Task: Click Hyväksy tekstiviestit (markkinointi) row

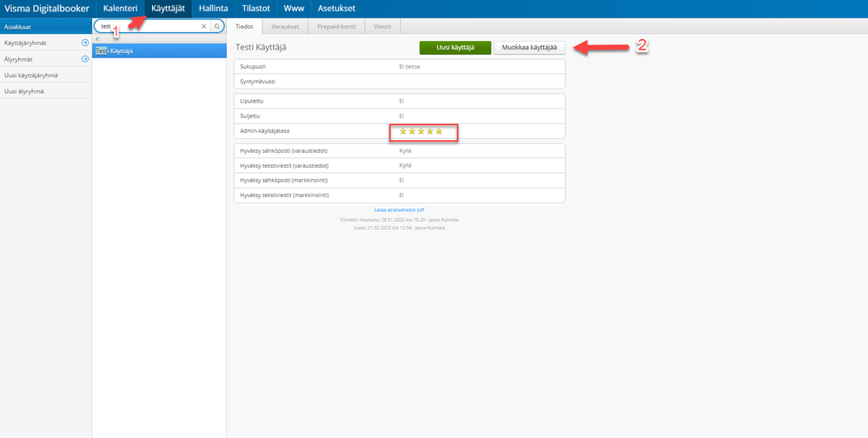Action: click(400, 195)
